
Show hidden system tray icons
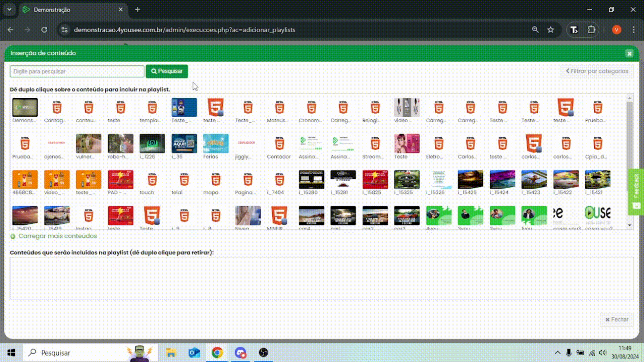click(x=557, y=353)
